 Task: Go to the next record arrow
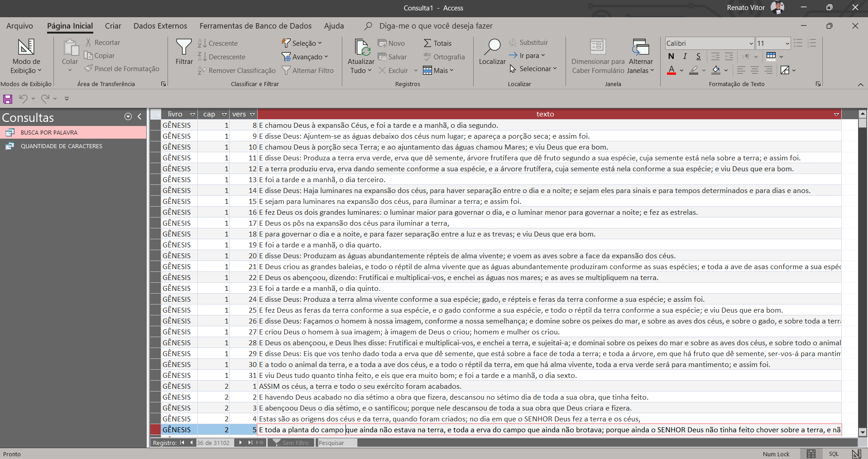(240, 443)
